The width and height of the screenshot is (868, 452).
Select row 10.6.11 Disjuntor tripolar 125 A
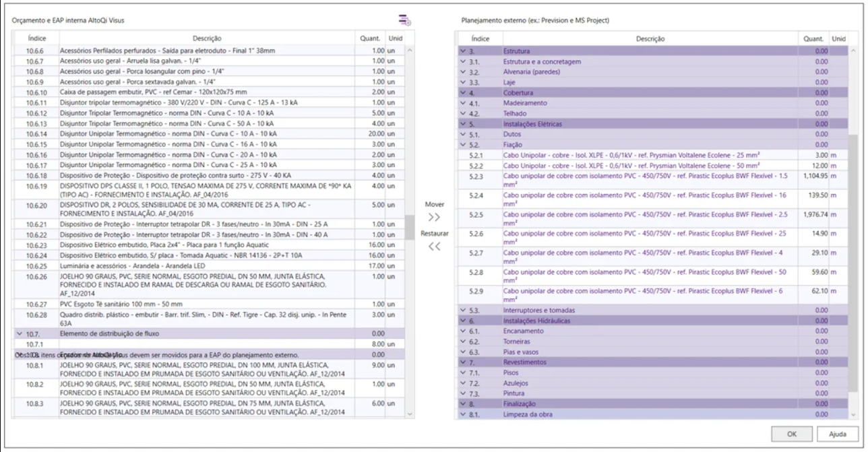click(x=202, y=101)
